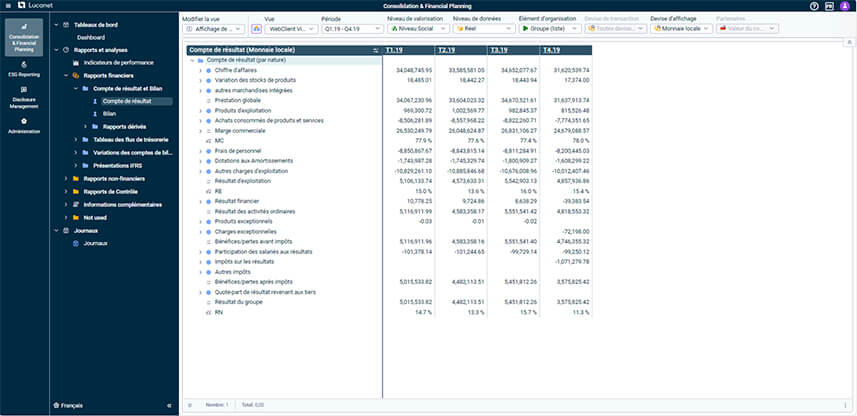Open Bilan in the navigation tree
This screenshot has height=416, width=857.
tap(110, 114)
